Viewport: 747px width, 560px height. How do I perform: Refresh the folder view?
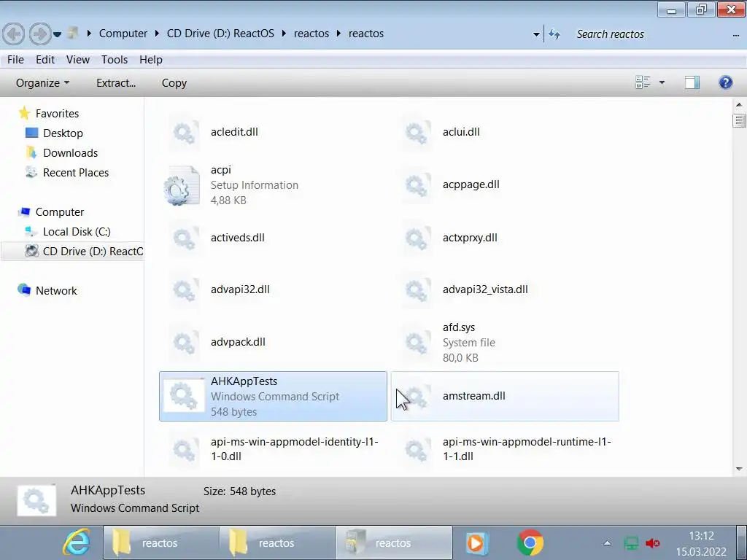(x=554, y=34)
